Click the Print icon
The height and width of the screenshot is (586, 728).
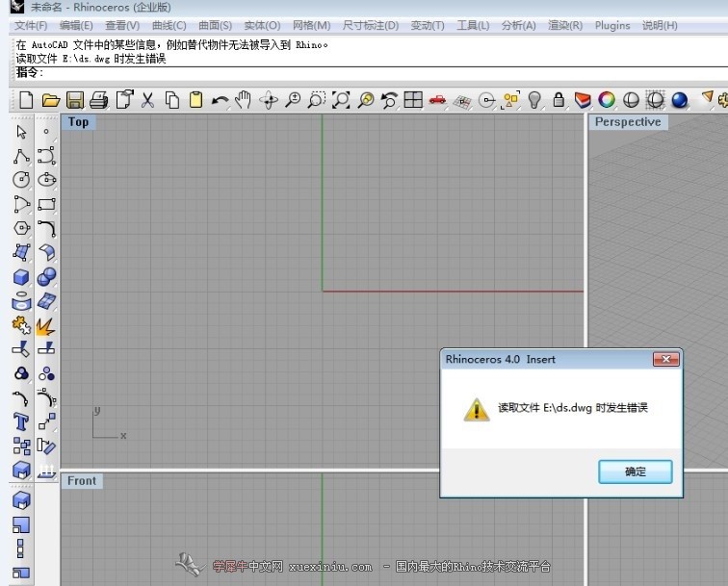click(99, 100)
